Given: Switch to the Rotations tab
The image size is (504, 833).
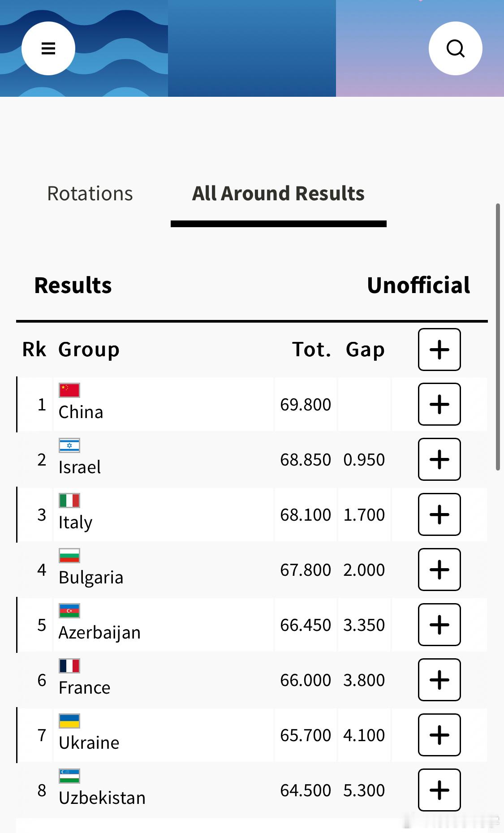Looking at the screenshot, I should click(x=90, y=194).
